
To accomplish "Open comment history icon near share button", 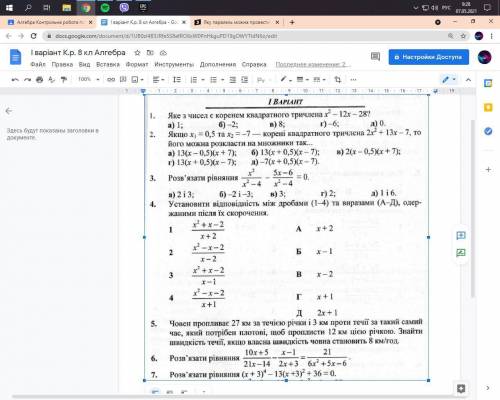I will point(375,57).
